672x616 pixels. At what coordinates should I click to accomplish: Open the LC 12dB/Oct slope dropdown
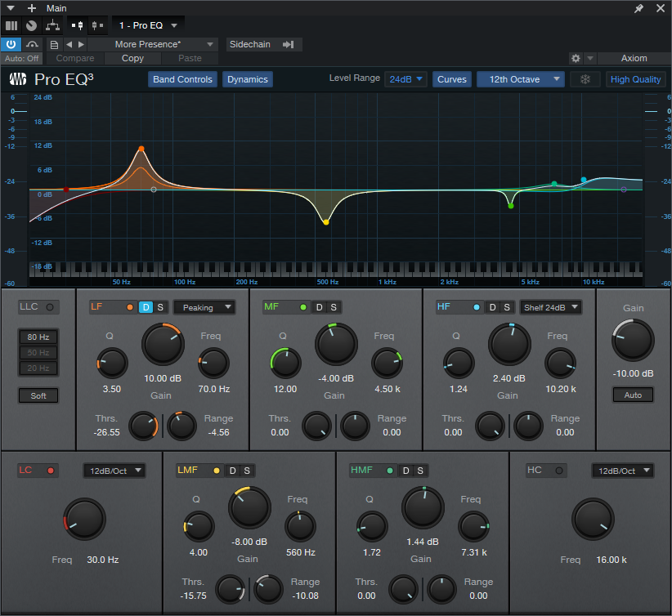pos(114,471)
